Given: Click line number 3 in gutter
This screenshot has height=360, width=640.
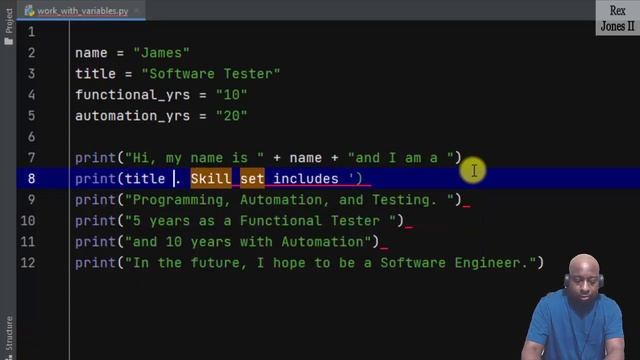Looking at the screenshot, I should click(31, 74).
